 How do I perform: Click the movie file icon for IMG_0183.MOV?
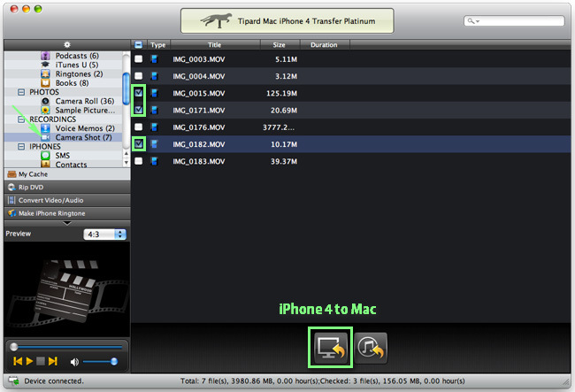click(155, 161)
